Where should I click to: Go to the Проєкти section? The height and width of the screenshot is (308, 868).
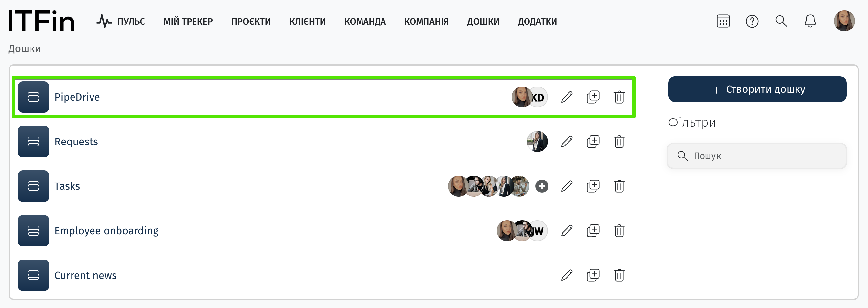251,22
